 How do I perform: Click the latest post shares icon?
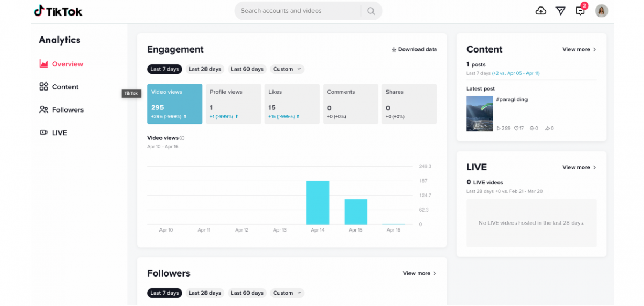point(547,129)
